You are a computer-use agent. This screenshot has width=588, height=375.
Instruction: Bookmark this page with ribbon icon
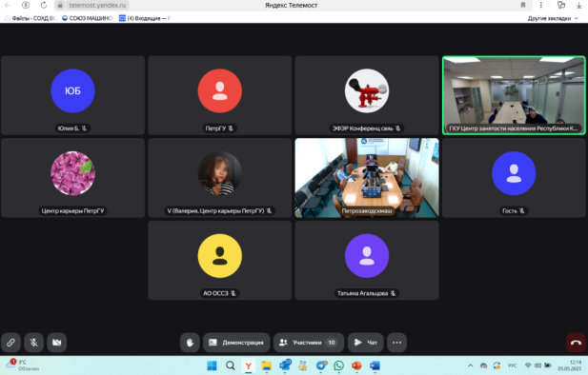pyautogui.click(x=523, y=6)
